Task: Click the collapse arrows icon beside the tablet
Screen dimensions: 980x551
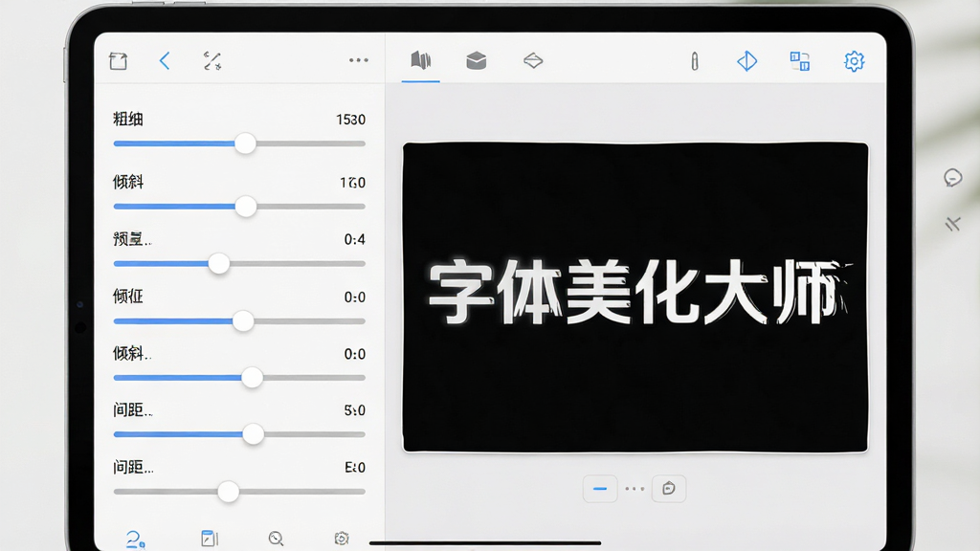Action: click(952, 224)
